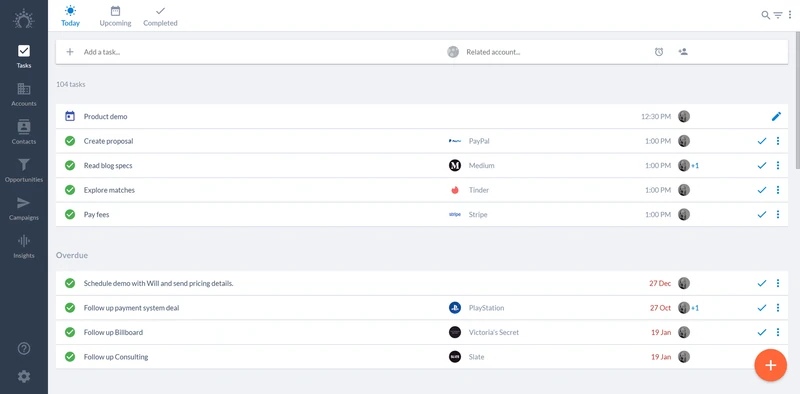Open more options for Explore matches
The height and width of the screenshot is (394, 800).
click(x=778, y=190)
